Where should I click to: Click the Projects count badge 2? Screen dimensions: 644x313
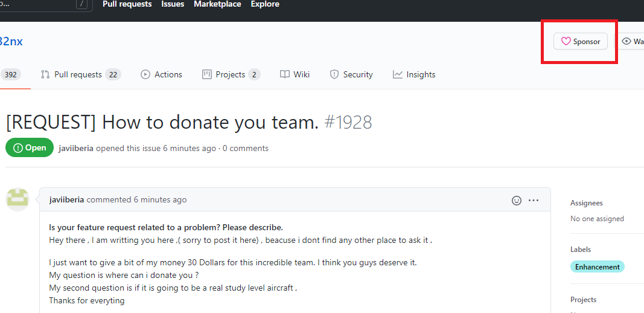click(254, 75)
